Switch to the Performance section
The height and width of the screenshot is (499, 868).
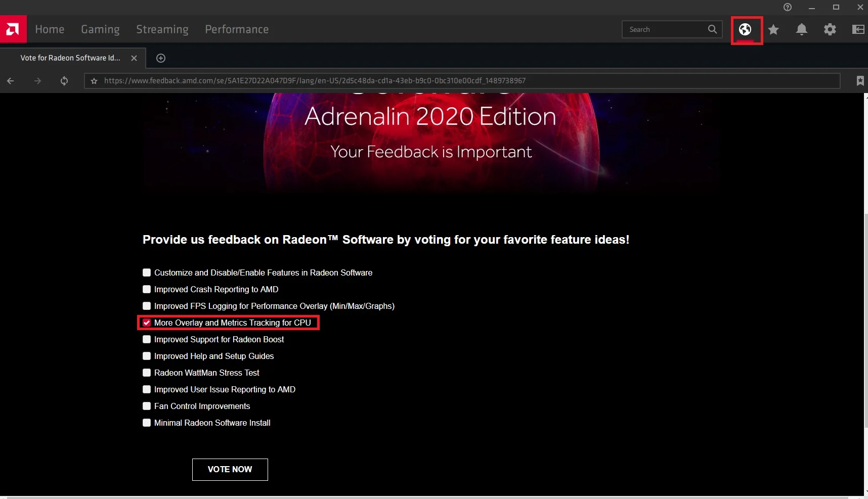[237, 29]
